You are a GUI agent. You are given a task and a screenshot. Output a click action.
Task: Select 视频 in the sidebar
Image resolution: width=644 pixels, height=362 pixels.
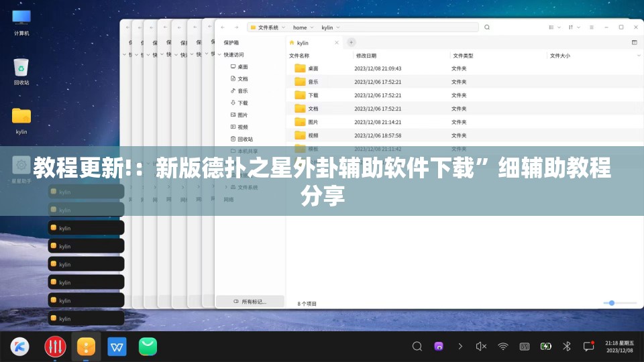coord(239,127)
